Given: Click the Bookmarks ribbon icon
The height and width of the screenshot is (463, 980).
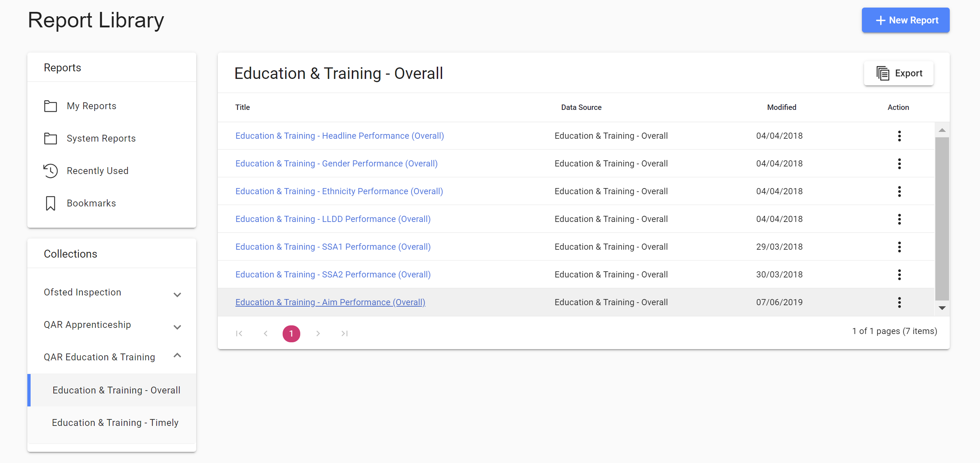Looking at the screenshot, I should coord(50,203).
